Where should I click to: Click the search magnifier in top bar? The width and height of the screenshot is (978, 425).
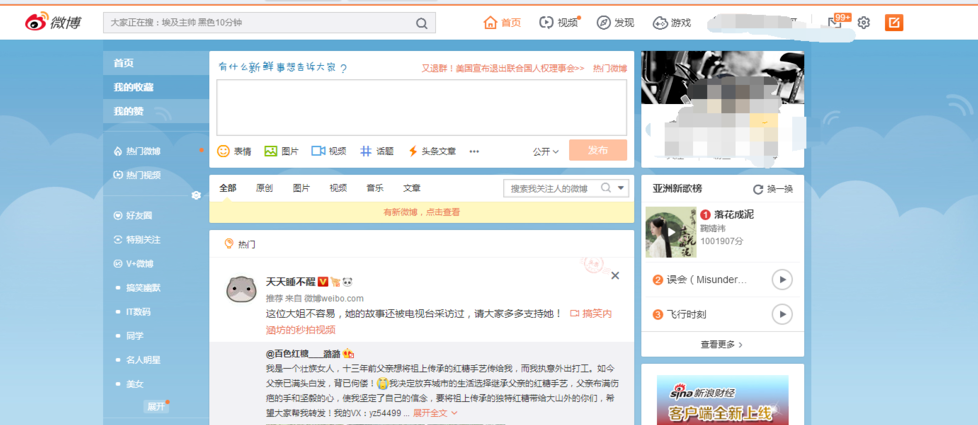(x=422, y=24)
